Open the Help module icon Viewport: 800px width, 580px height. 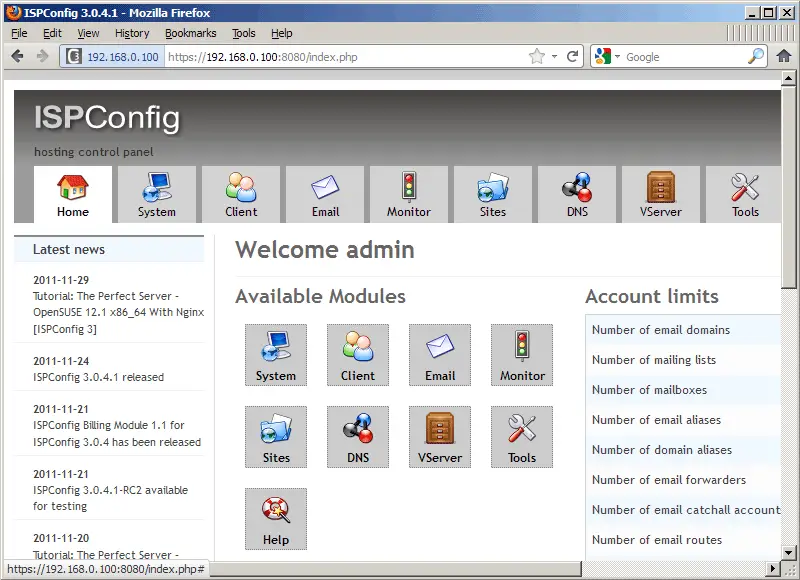(x=276, y=519)
